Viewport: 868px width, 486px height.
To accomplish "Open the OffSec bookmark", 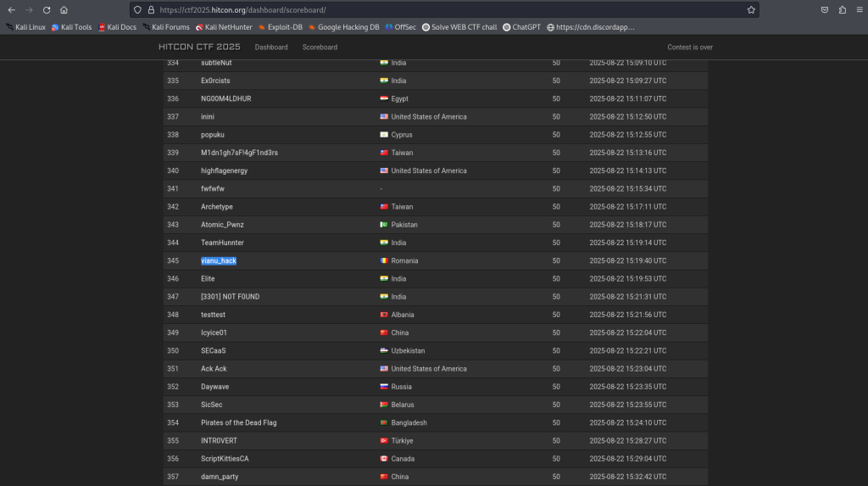I will click(x=401, y=27).
